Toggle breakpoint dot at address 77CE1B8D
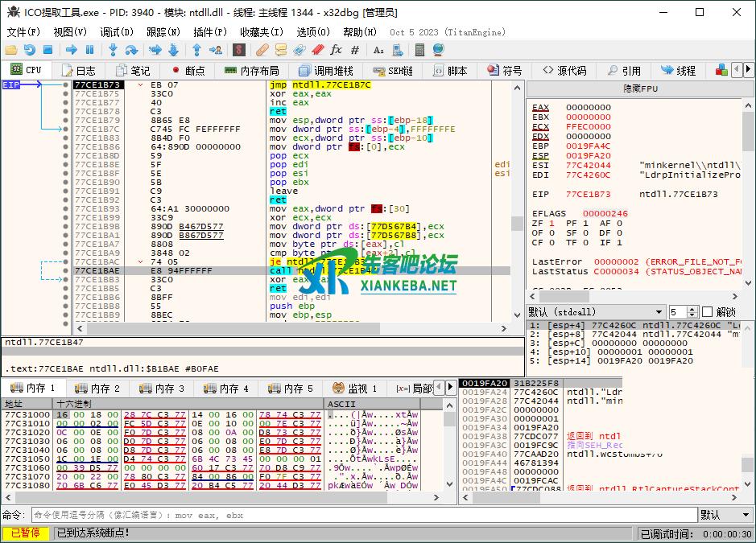 point(65,155)
